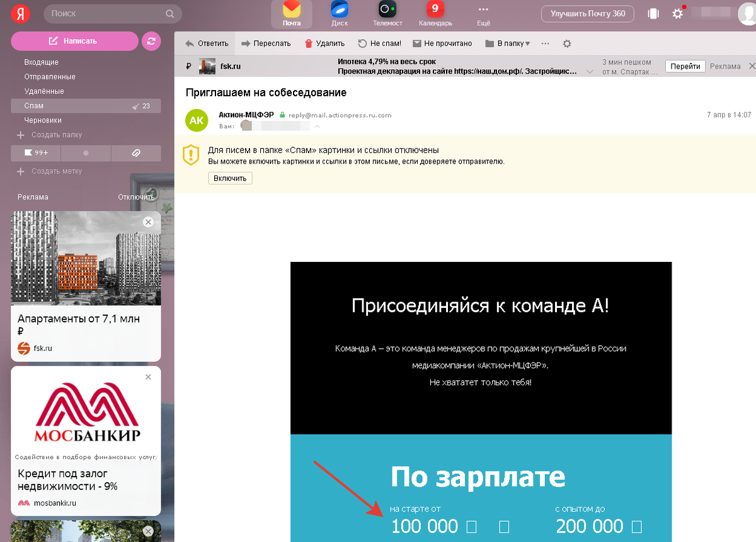Open the Мосбанкир logo ad
The image size is (756, 542).
[87, 413]
